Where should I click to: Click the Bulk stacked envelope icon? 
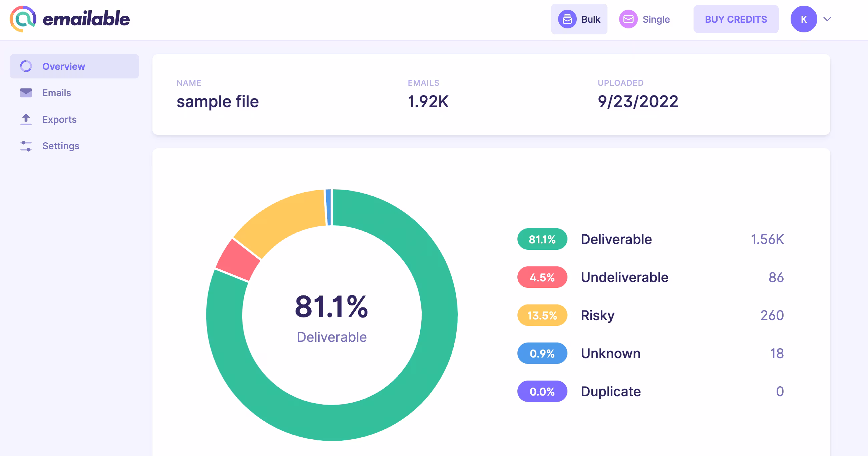[567, 19]
